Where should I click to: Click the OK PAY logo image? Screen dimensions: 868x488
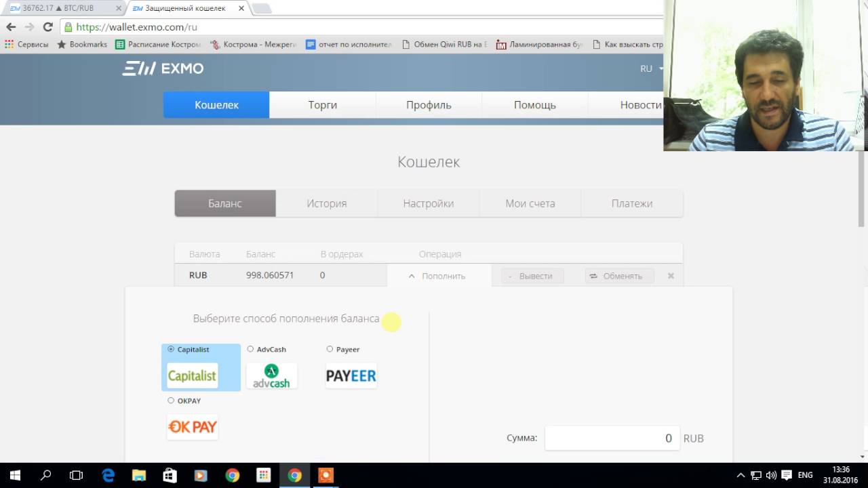click(193, 427)
